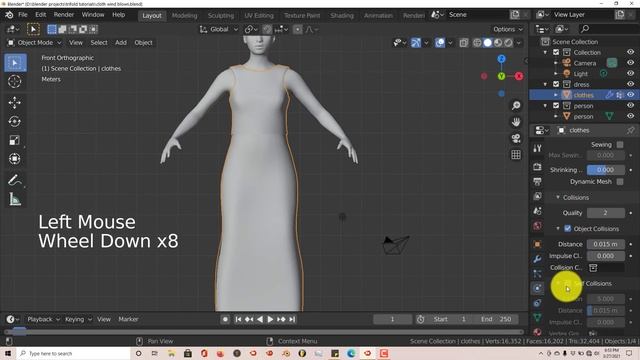
Task: Collapse the dress collection tree
Action: pos(545,84)
